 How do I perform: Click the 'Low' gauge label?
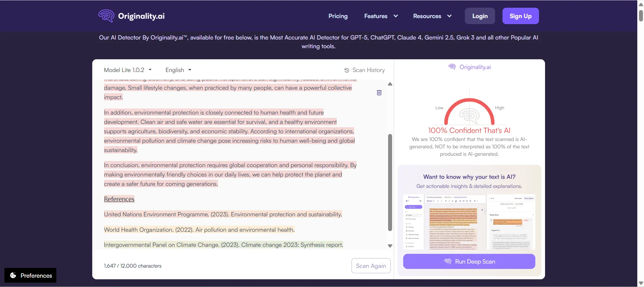tap(439, 108)
